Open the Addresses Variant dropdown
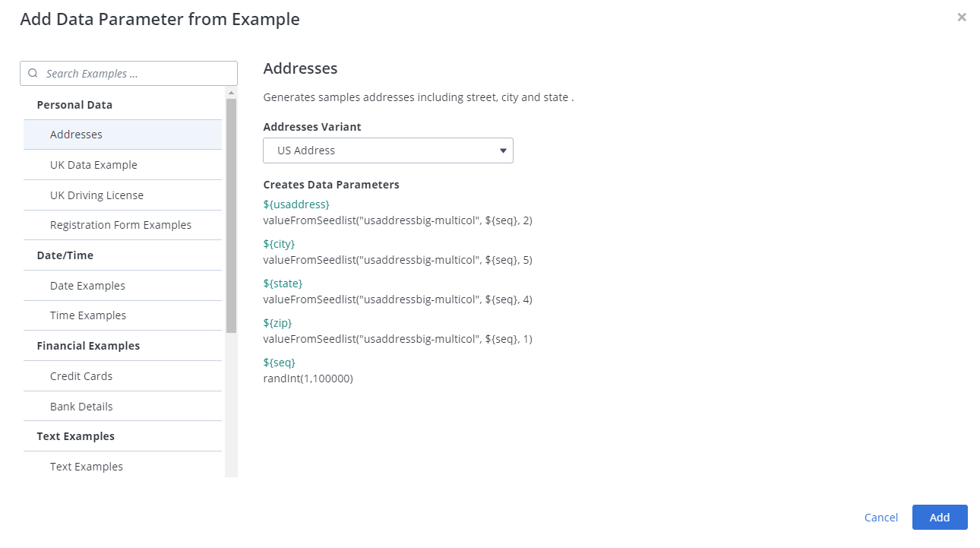The width and height of the screenshot is (980, 548). pyautogui.click(x=387, y=150)
